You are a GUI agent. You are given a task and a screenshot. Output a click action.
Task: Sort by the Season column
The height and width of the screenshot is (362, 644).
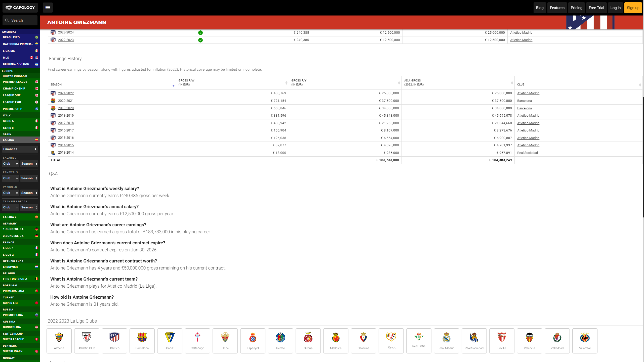(x=112, y=83)
